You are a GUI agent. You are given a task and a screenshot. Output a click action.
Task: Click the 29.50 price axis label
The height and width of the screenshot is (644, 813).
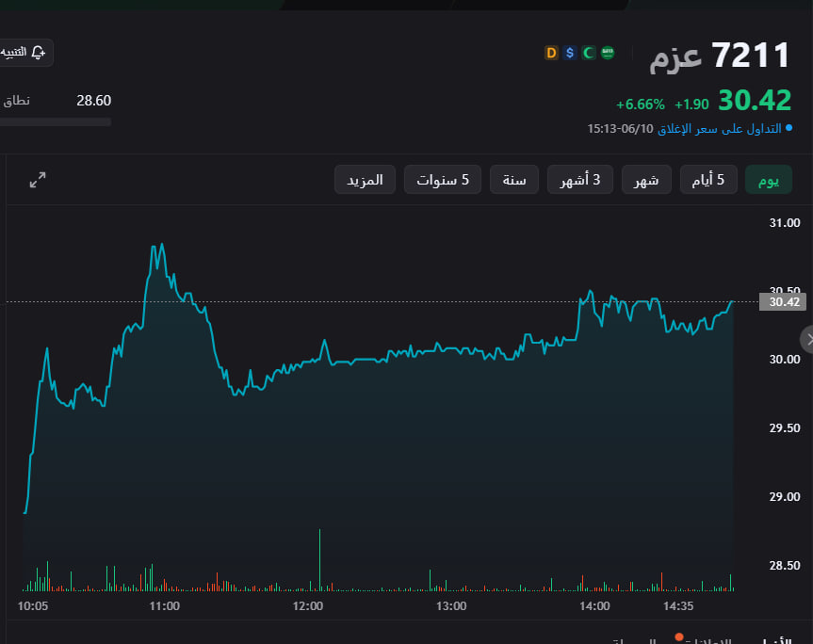click(785, 428)
